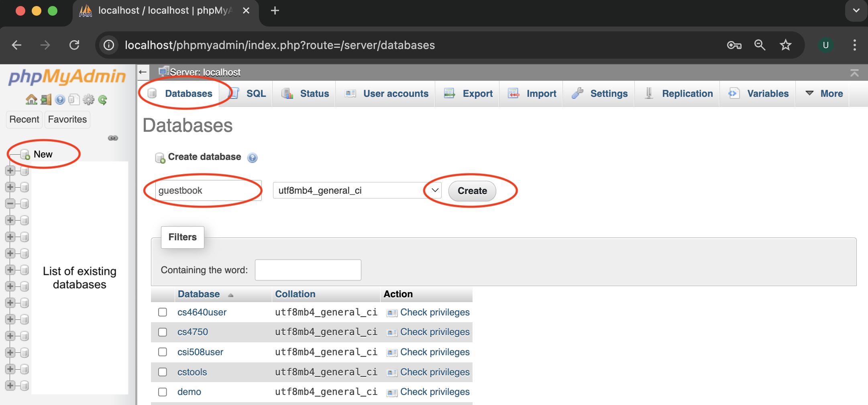Collapse the expanded tree node with minus

point(10,204)
